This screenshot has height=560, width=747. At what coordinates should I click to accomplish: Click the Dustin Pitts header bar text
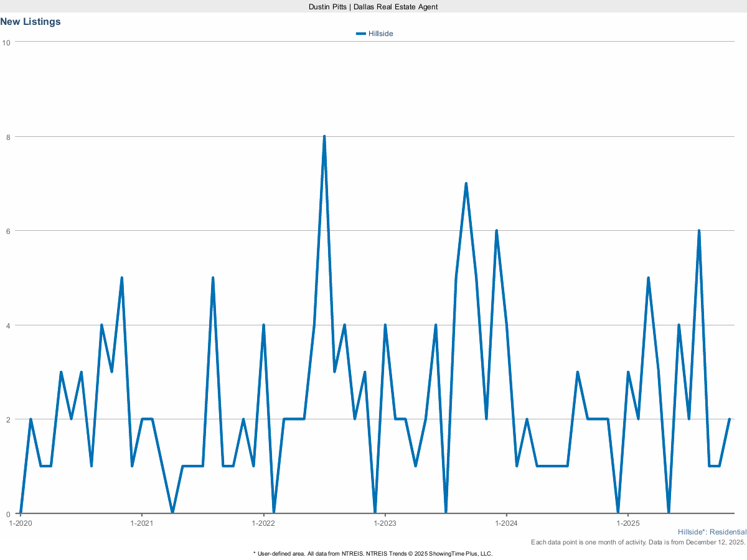[x=373, y=6]
